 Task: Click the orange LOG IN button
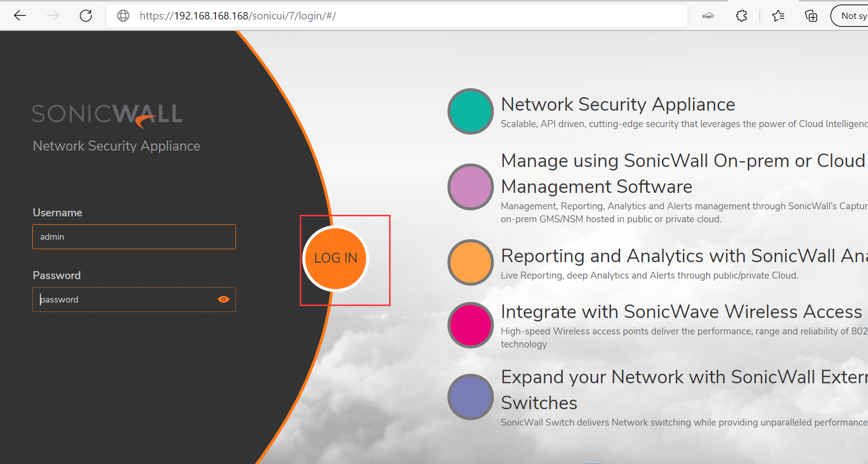click(336, 258)
